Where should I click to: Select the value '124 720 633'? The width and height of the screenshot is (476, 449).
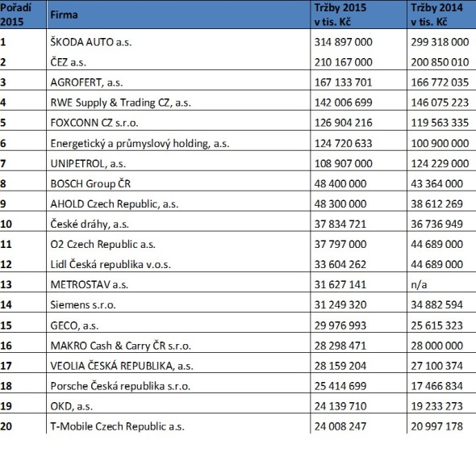coord(344,144)
